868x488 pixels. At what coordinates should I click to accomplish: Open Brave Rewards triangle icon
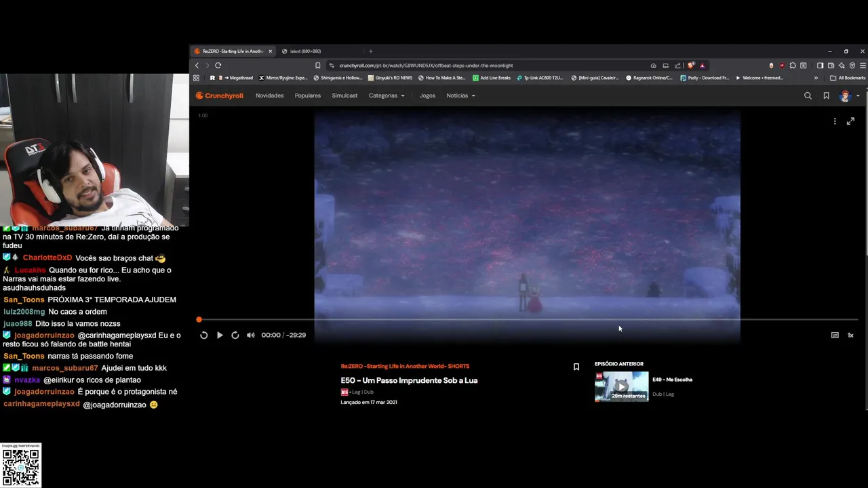pos(702,65)
